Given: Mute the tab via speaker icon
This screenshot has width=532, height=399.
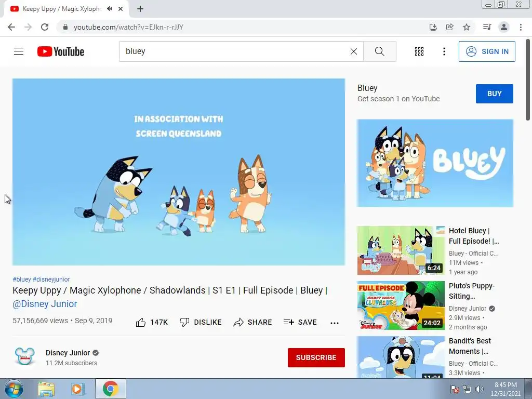Looking at the screenshot, I should [109, 9].
